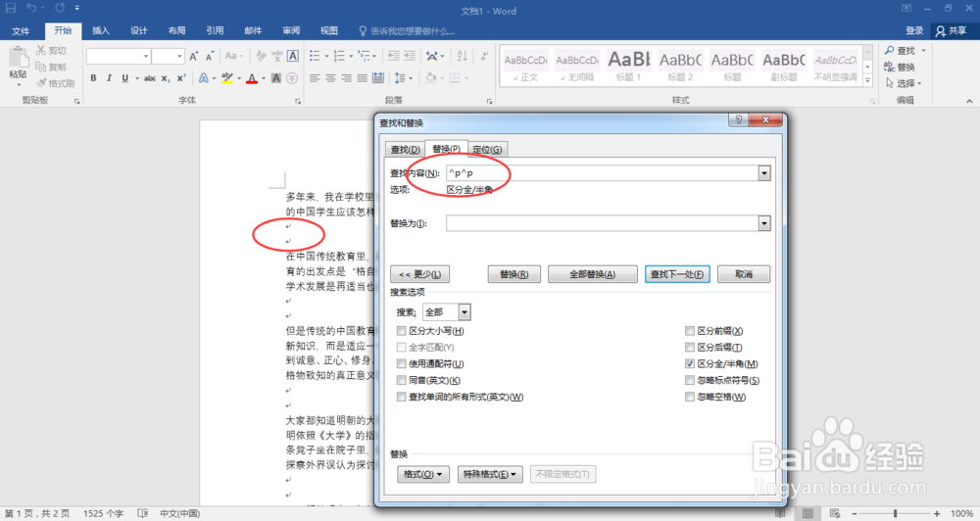This screenshot has height=521, width=980.
Task: Open the 格式 dropdown button
Action: pos(423,474)
